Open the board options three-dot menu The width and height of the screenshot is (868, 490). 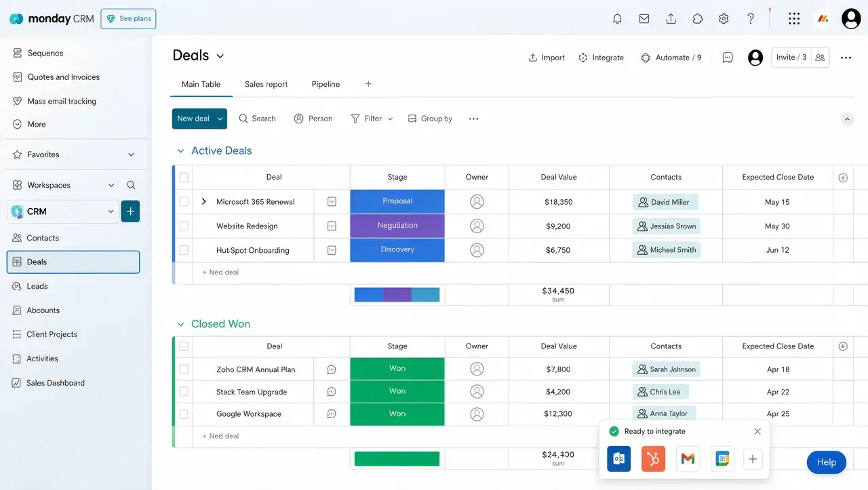[x=846, y=58]
